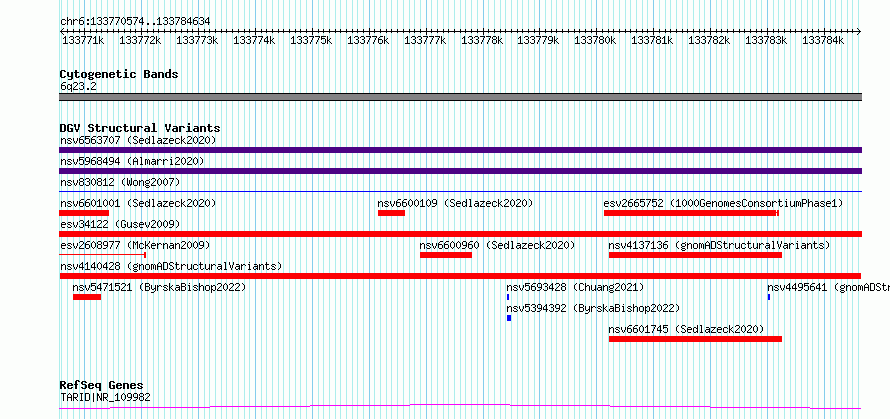Select the nsv5394392 small blue mark
This screenshot has width=890, height=419.
click(x=509, y=318)
